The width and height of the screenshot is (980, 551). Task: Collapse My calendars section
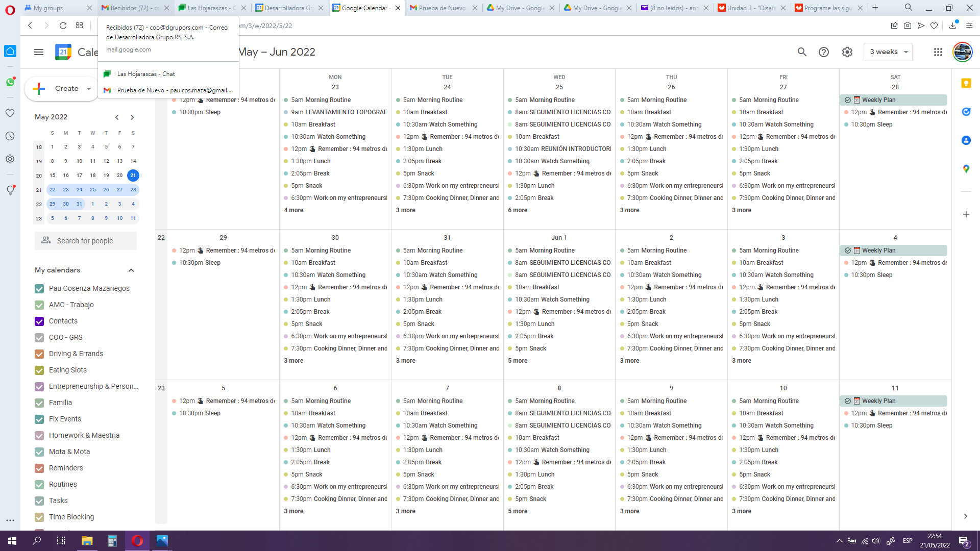(x=131, y=270)
